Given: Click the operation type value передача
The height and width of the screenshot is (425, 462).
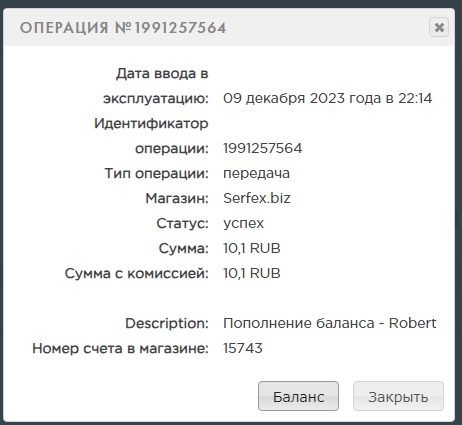Looking at the screenshot, I should tap(256, 173).
